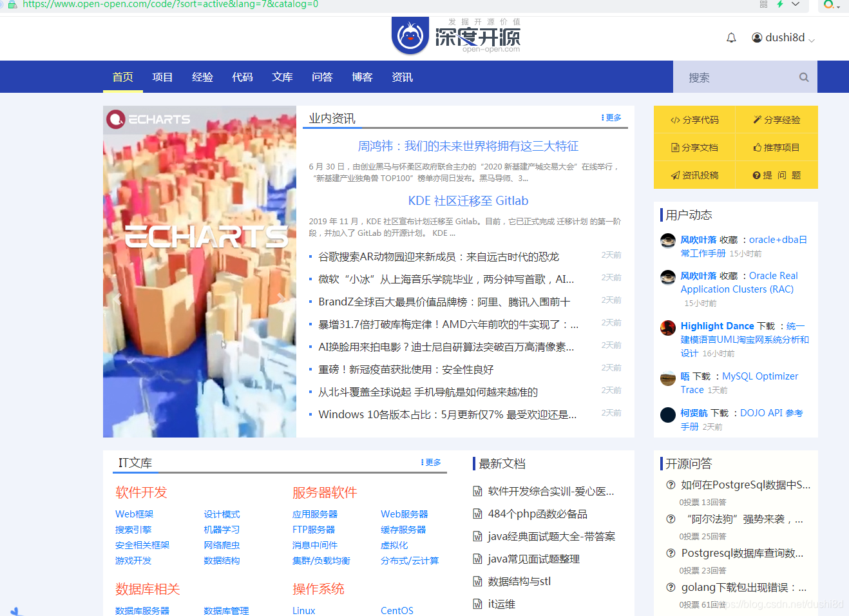Open news 暴增31.7倍打破库梅定律
Viewport: 849px width, 616px height.
(448, 324)
